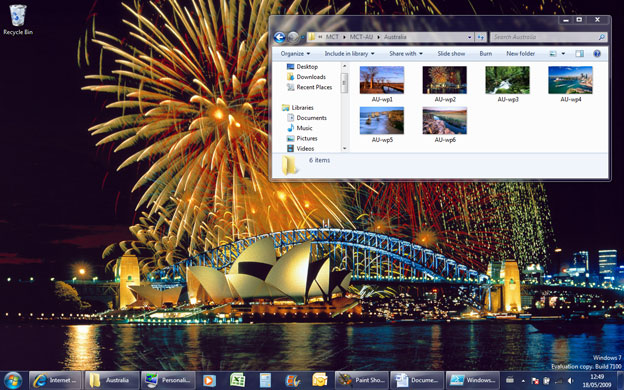This screenshot has width=624, height=390.
Task: Select the AU-wp1 baobab trees thumbnail
Action: tap(382, 80)
